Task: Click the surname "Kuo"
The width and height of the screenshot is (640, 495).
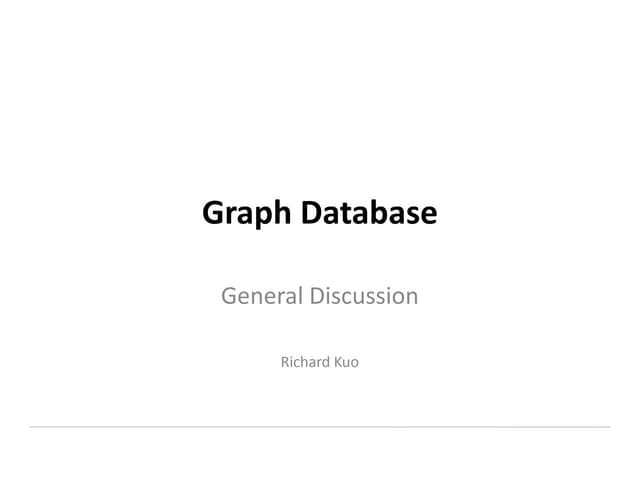Action: 345,361
